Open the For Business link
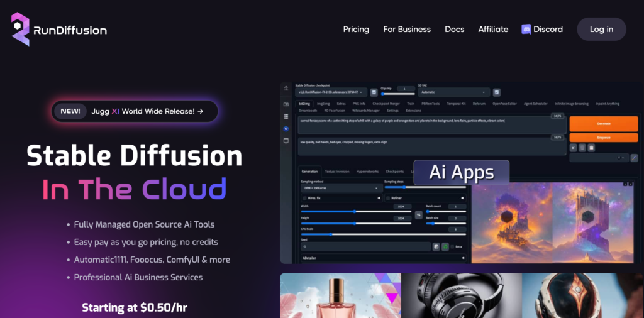The height and width of the screenshot is (318, 644). pos(407,29)
